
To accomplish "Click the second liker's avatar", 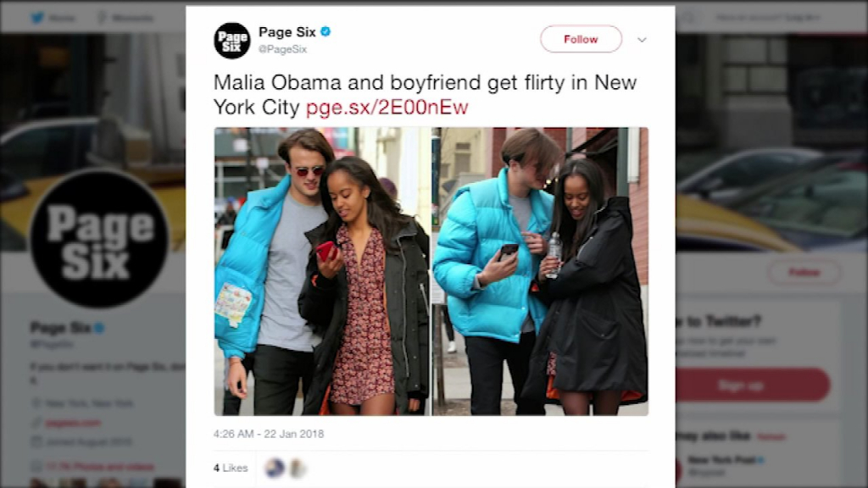I will point(298,468).
